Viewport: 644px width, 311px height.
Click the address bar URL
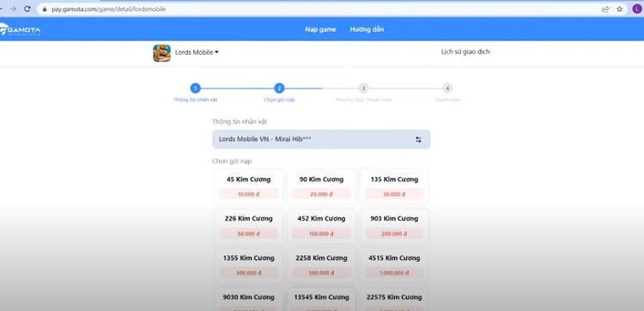[x=108, y=9]
